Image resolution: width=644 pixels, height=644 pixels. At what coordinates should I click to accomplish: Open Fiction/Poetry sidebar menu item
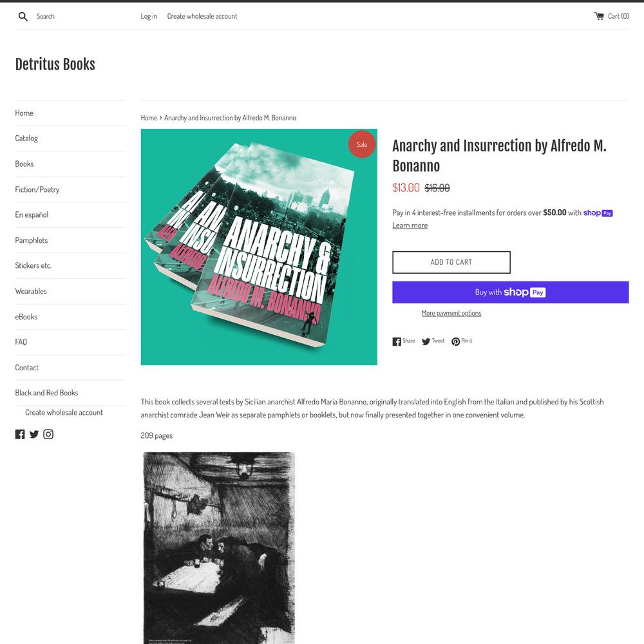pos(37,189)
